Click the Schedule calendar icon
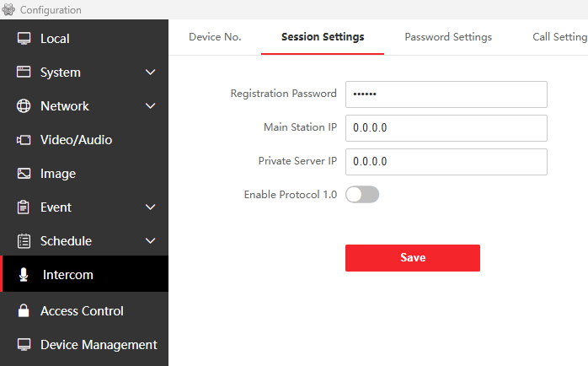Viewport: 588px width, 366px height. pyautogui.click(x=24, y=241)
